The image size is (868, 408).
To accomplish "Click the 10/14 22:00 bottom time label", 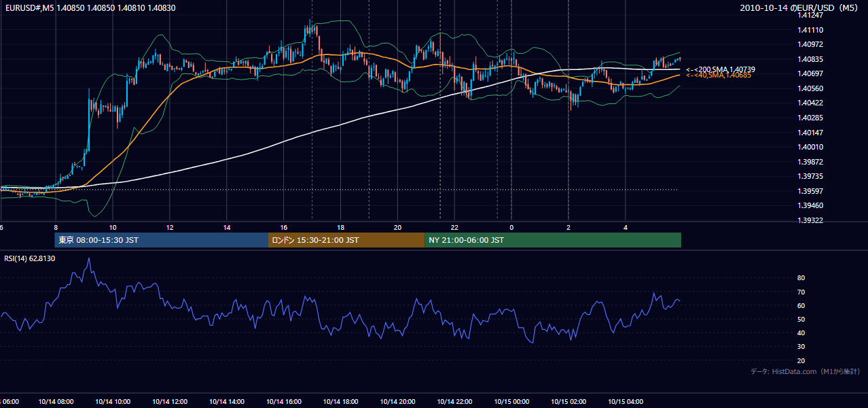I will (x=454, y=402).
